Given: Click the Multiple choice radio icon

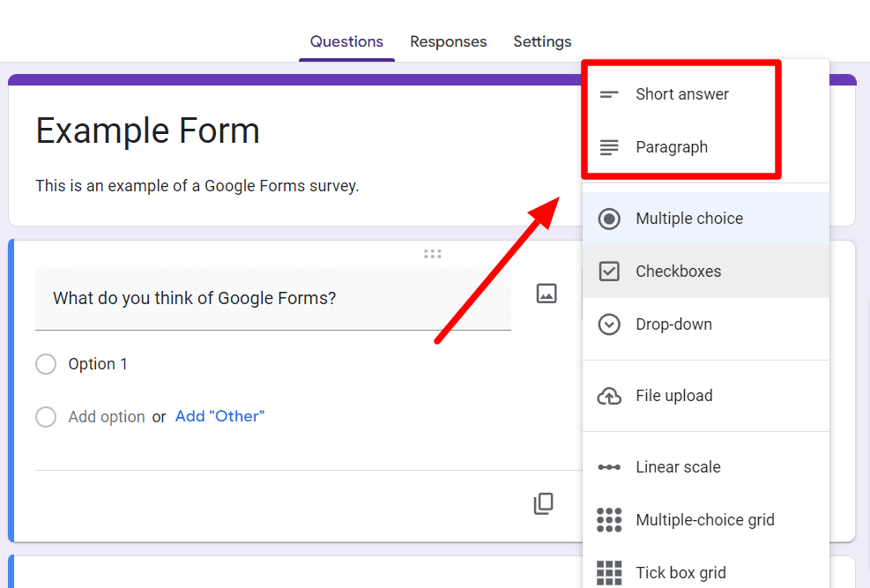Looking at the screenshot, I should [x=609, y=219].
